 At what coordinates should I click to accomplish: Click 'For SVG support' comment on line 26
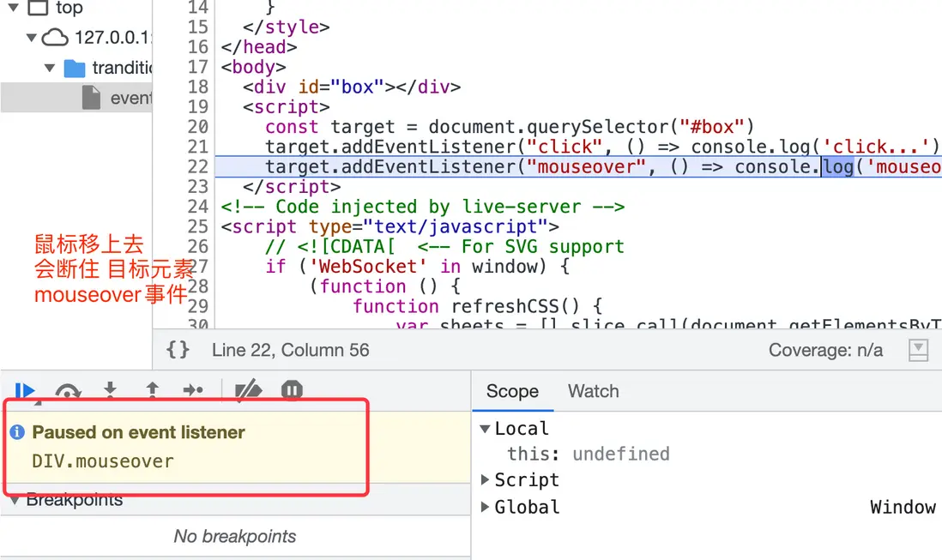pyautogui.click(x=521, y=247)
